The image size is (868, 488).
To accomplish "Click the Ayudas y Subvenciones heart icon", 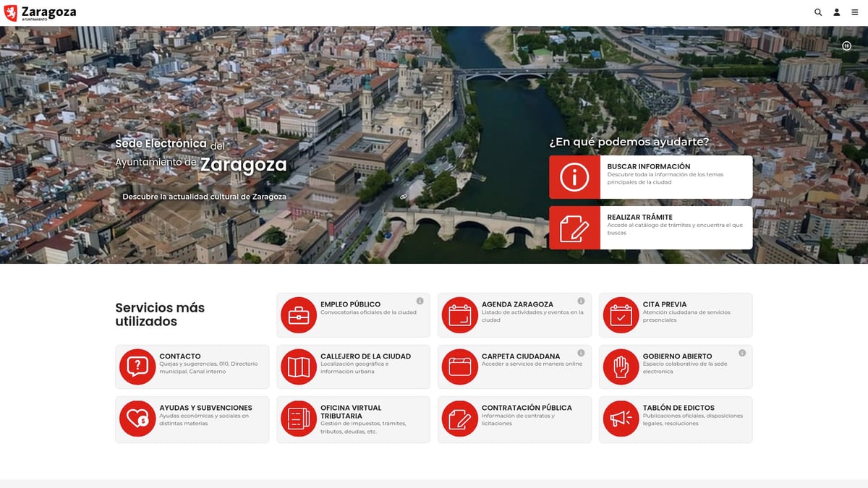I will pos(137,419).
